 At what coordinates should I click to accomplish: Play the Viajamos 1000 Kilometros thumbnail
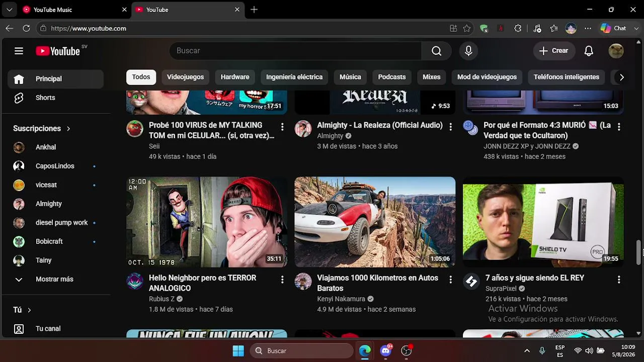(x=375, y=222)
